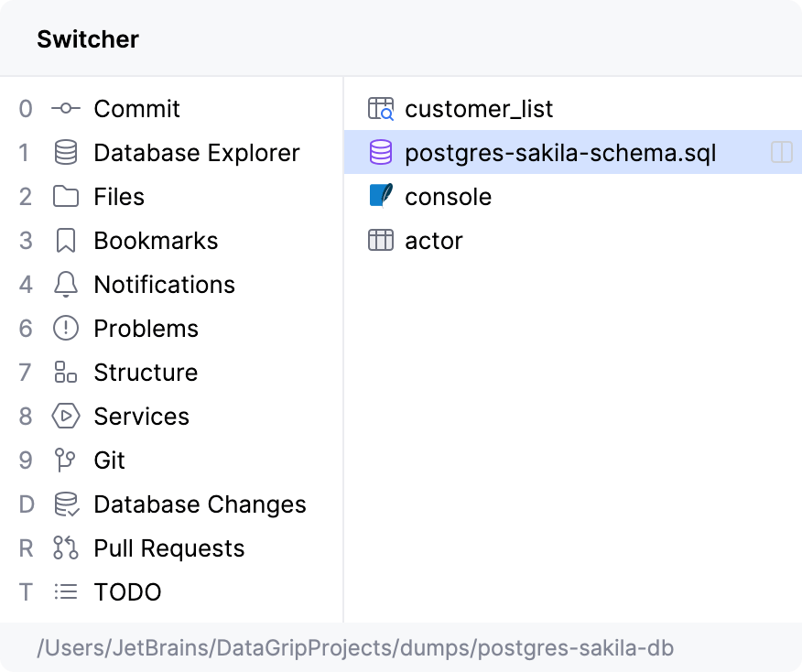The width and height of the screenshot is (802, 672).
Task: Click the Files folder icon
Action: [x=66, y=197]
